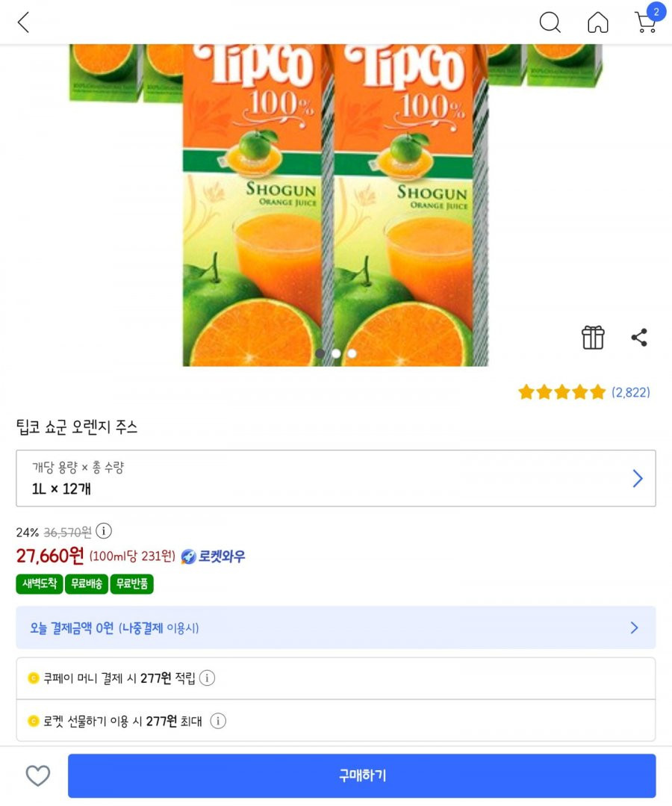This screenshot has width=672, height=806.
Task: Tap the Tipco juice product image
Action: point(335,205)
